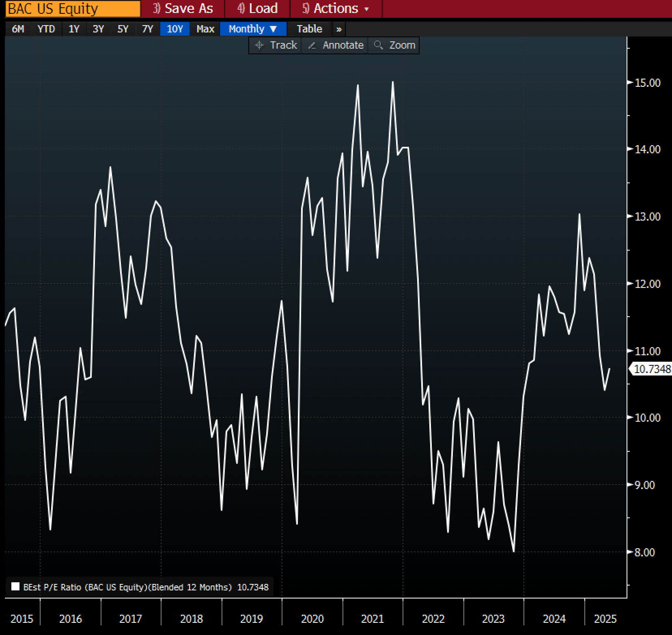Expand more options with the double chevron
This screenshot has width=672, height=635.
(x=339, y=29)
